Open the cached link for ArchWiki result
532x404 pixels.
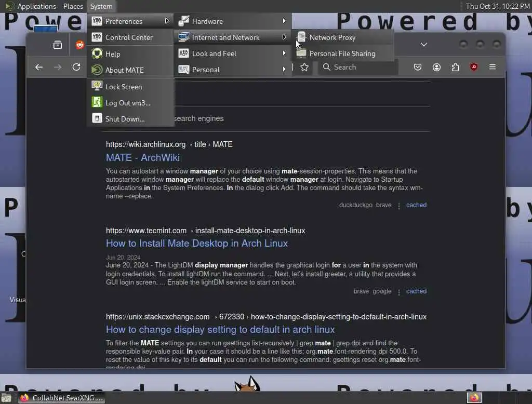pyautogui.click(x=416, y=205)
